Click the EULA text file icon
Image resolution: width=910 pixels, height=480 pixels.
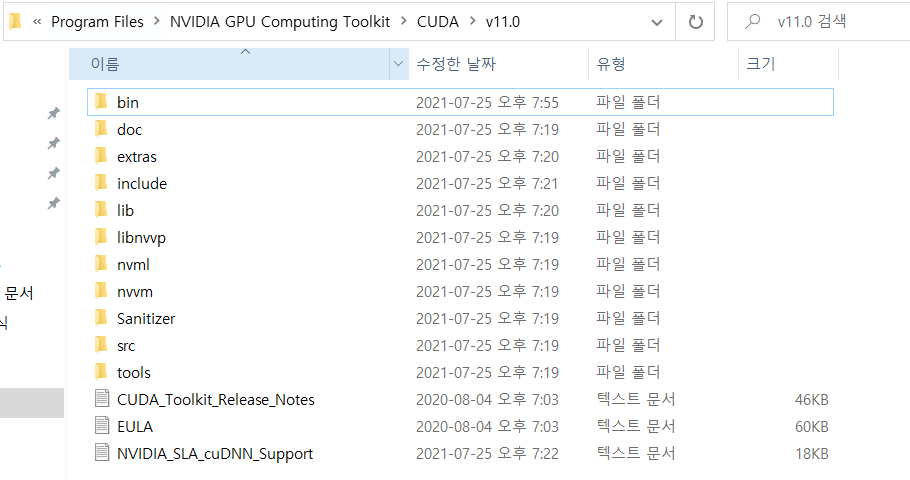(x=102, y=425)
